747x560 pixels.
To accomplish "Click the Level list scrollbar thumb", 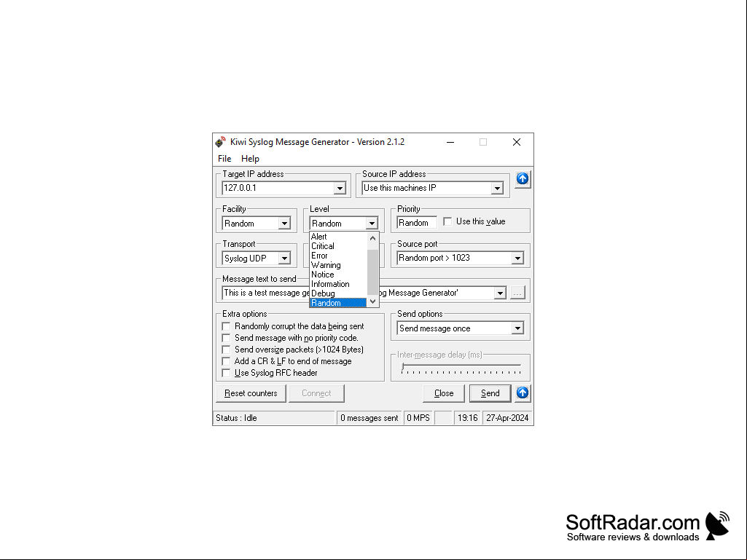I will pyautogui.click(x=373, y=272).
